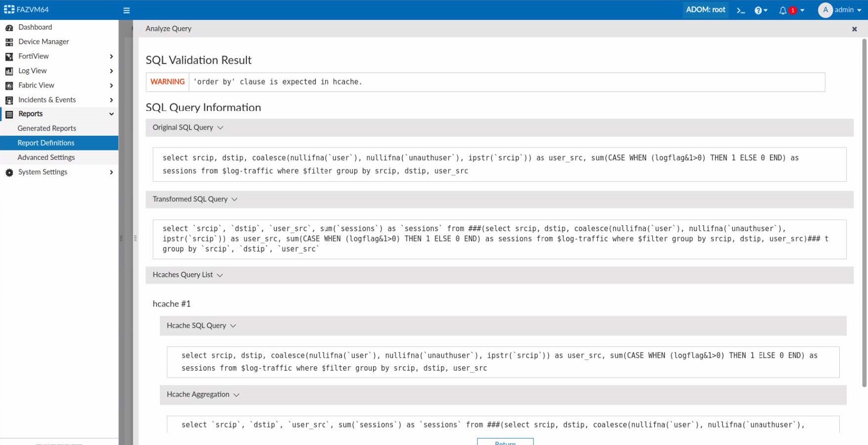Click the sidebar splitter drag handle
This screenshot has height=445, width=868.
point(121,238)
